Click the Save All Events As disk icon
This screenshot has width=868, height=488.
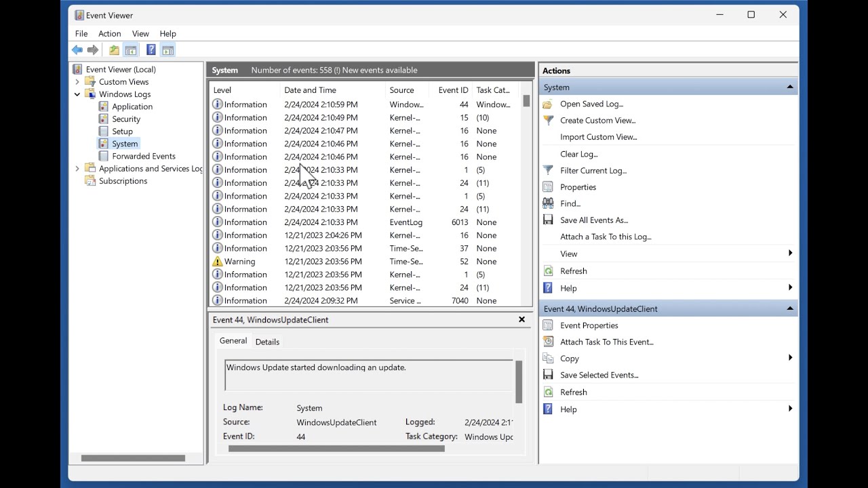(x=548, y=220)
